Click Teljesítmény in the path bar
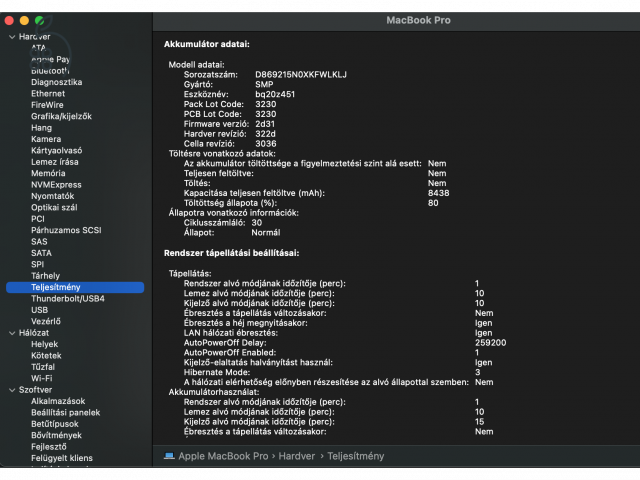Screen dimensions: 640x480 [x=356, y=456]
